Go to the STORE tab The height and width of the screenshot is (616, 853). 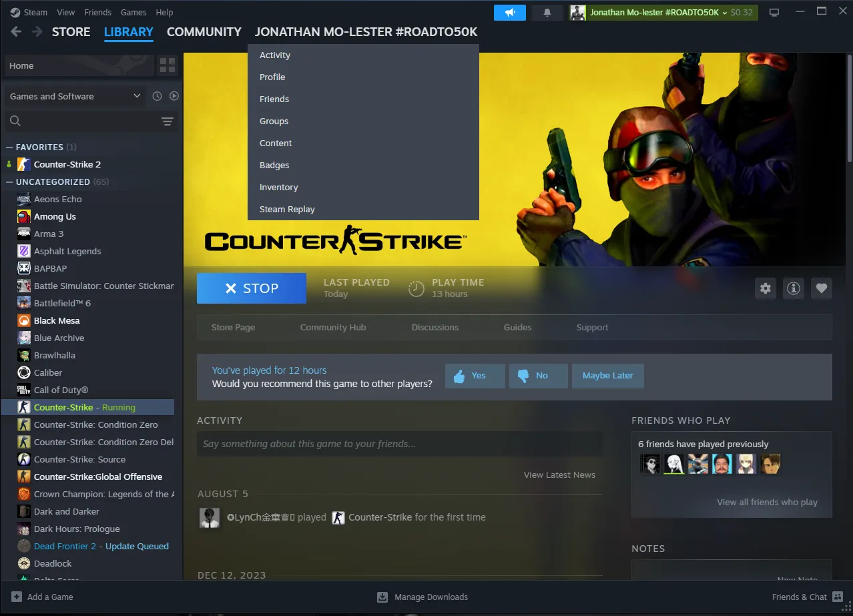(71, 32)
